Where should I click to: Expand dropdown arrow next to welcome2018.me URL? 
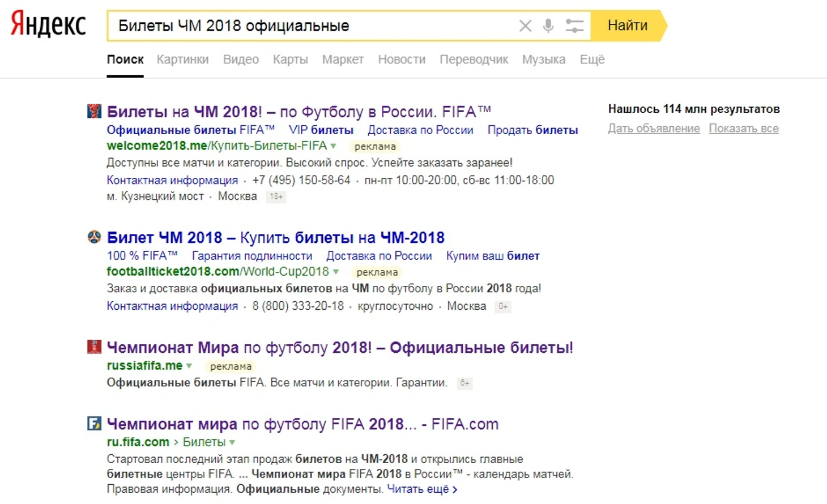tap(334, 146)
